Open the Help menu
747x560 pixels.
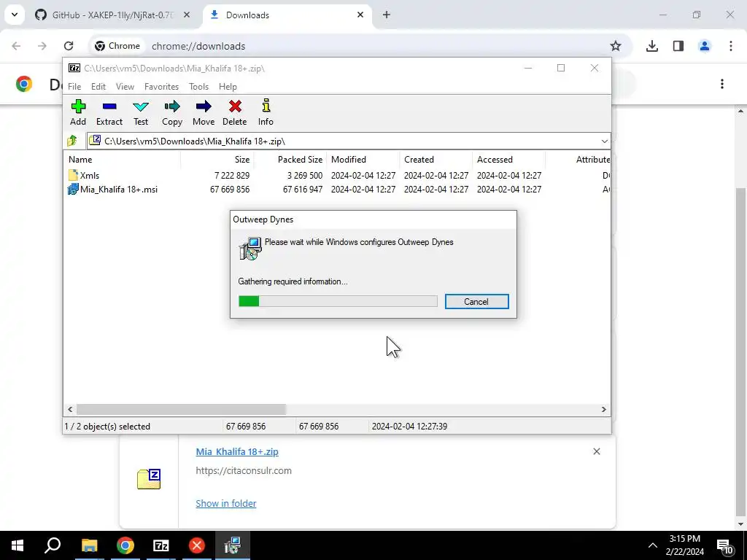coord(228,87)
